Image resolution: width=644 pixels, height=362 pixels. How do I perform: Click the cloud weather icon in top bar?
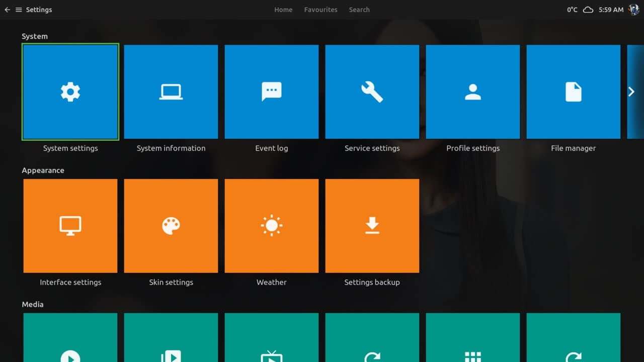coord(588,10)
